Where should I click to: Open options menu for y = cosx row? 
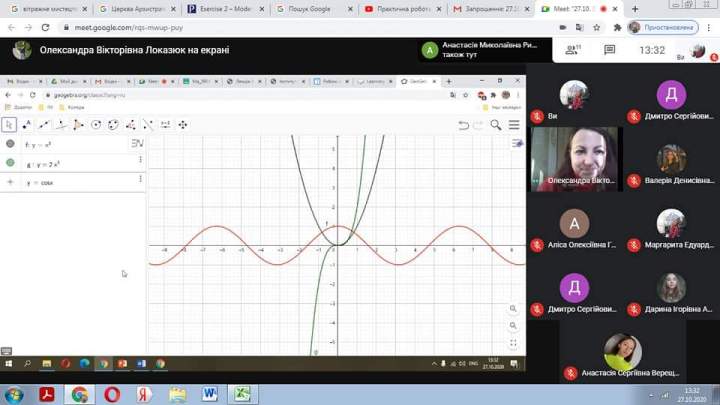(141, 179)
